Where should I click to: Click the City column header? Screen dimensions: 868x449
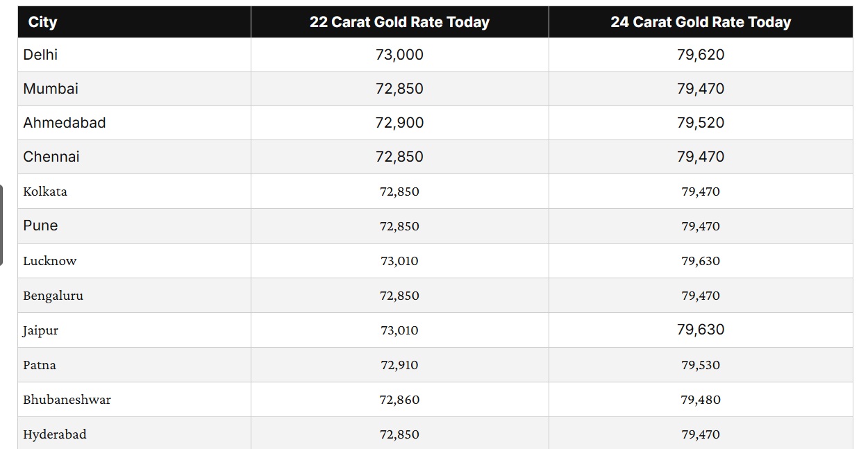(42, 22)
